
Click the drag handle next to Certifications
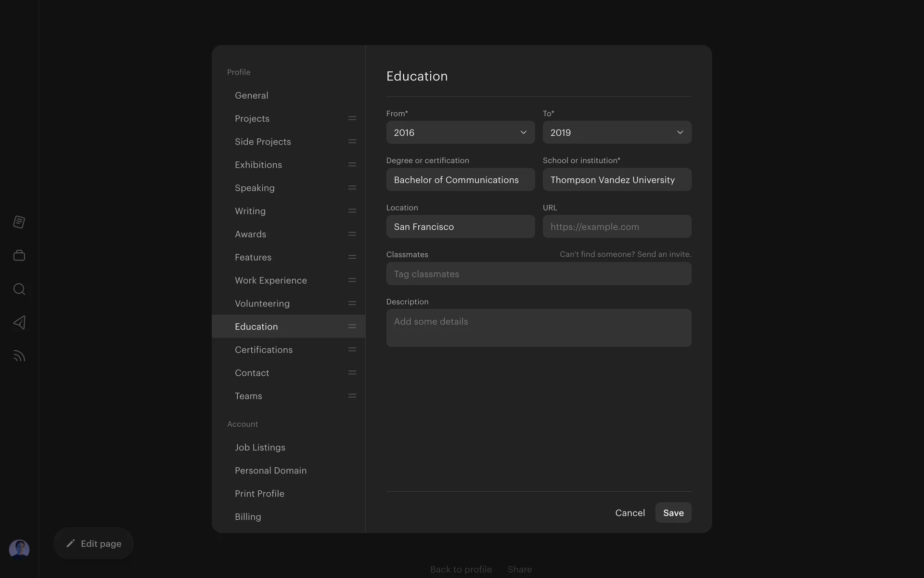pyautogui.click(x=352, y=350)
